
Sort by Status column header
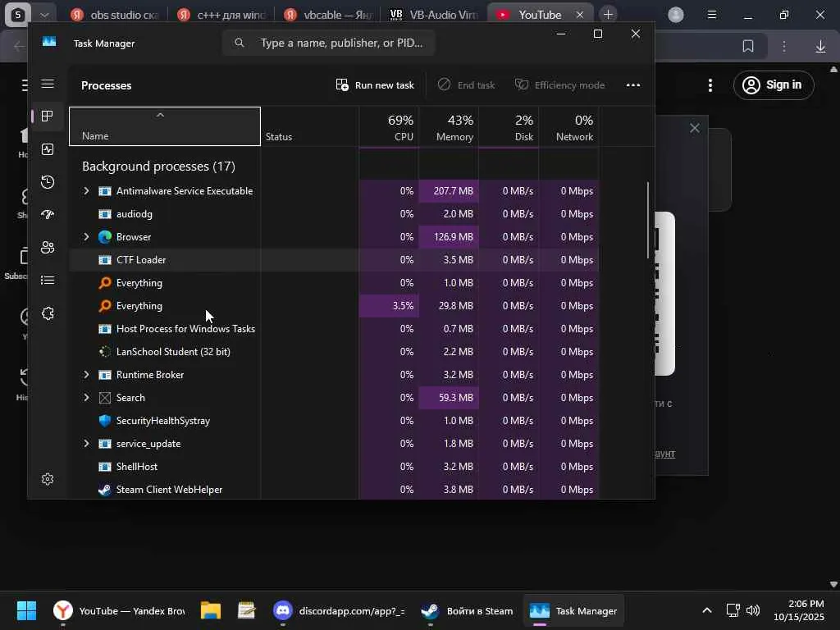(309, 126)
